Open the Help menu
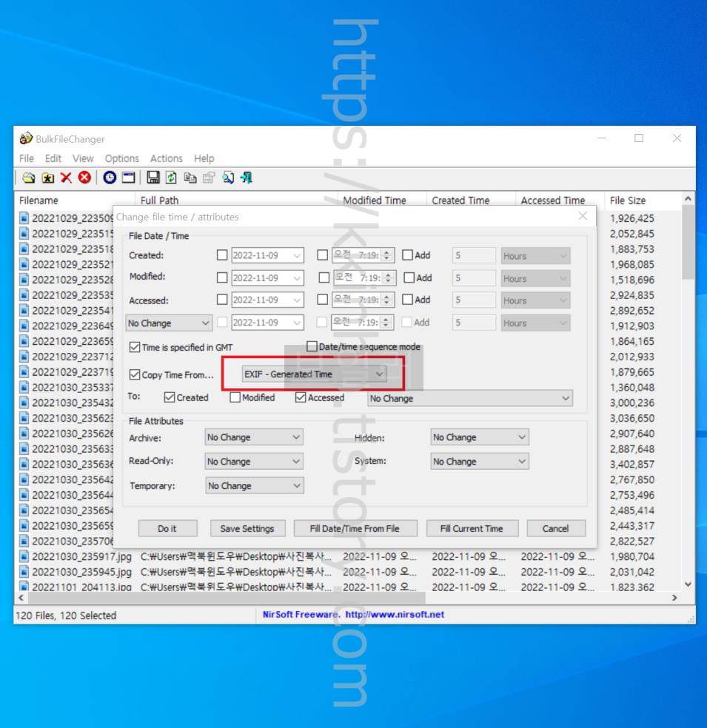Image resolution: width=707 pixels, height=728 pixels. coord(204,158)
